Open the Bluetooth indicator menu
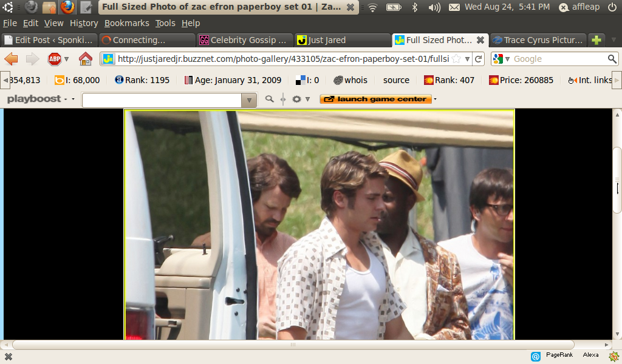Image resolution: width=622 pixels, height=364 pixels. click(415, 7)
